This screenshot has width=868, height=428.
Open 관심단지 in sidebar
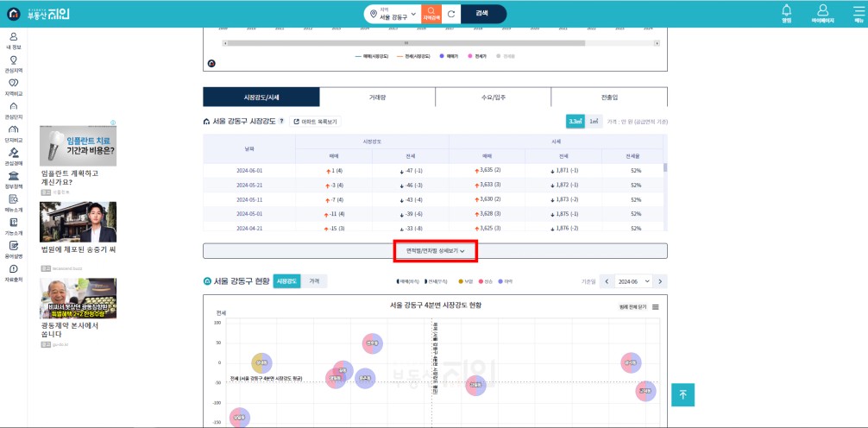click(13, 110)
